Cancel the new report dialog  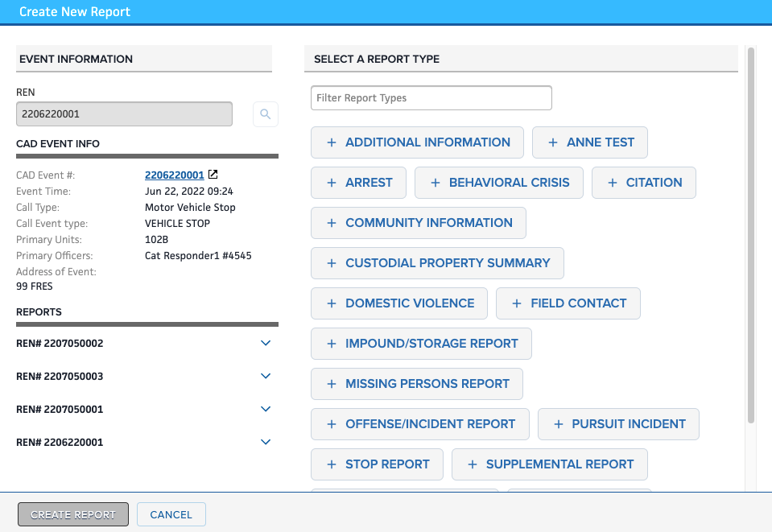[171, 514]
